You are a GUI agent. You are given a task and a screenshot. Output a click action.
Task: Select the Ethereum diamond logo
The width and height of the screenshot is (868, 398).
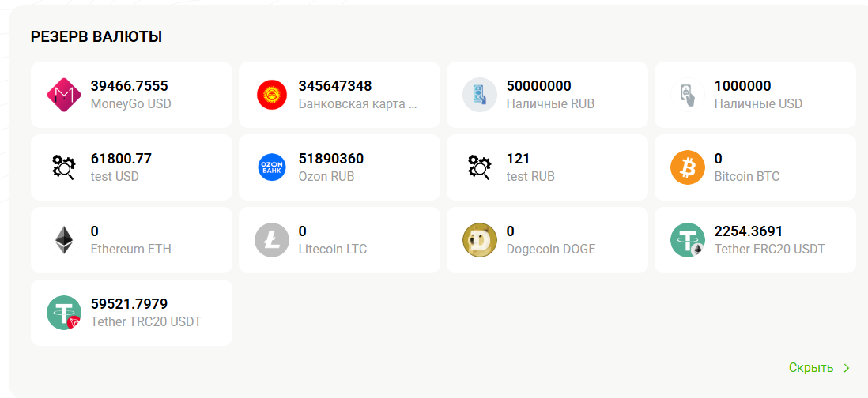(x=64, y=240)
